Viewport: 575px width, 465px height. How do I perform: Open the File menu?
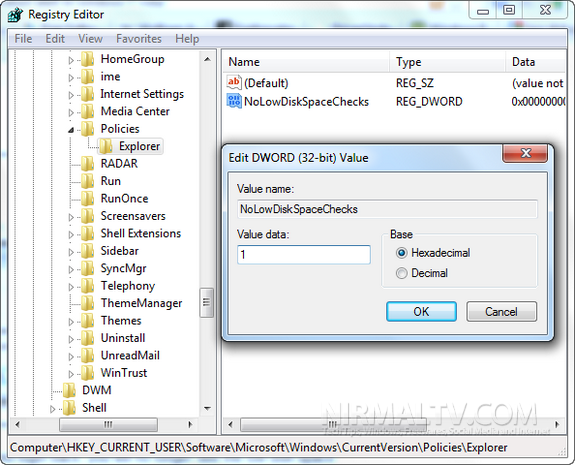pyautogui.click(x=23, y=39)
